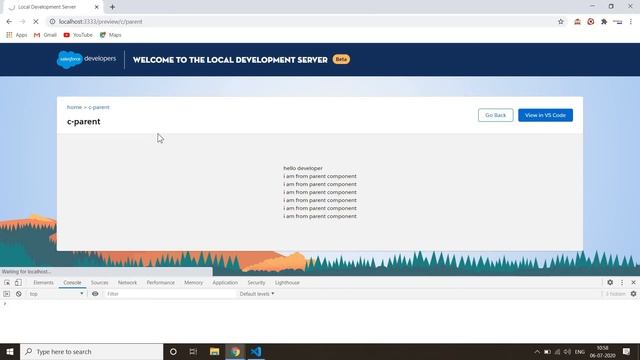The image size is (640, 360).
Task: Stop loading the page
Action: click(36, 22)
